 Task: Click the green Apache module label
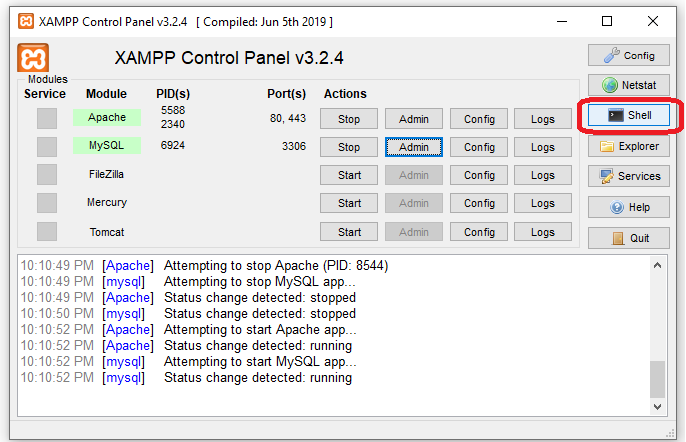[107, 117]
